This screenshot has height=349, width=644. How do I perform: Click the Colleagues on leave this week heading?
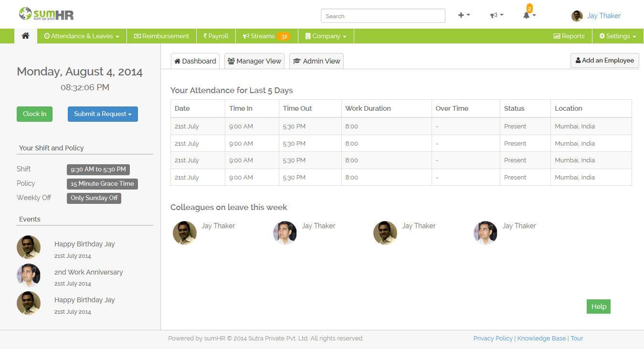[x=229, y=207]
